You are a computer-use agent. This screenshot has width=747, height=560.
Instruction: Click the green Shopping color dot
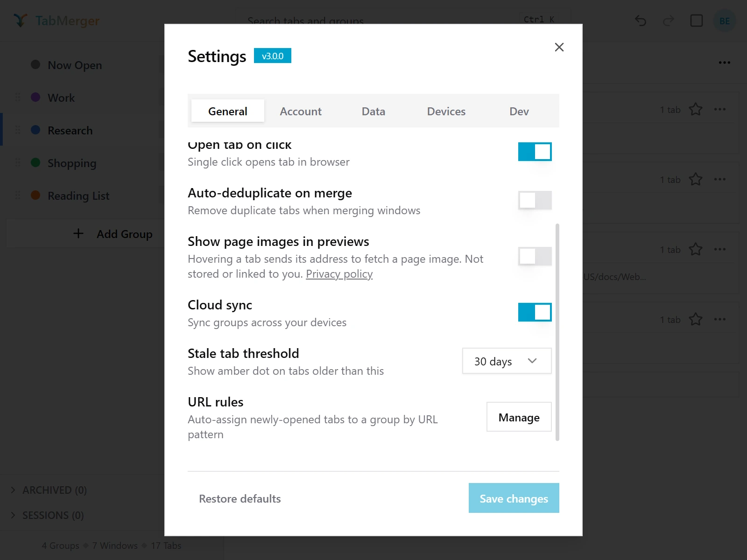point(35,162)
